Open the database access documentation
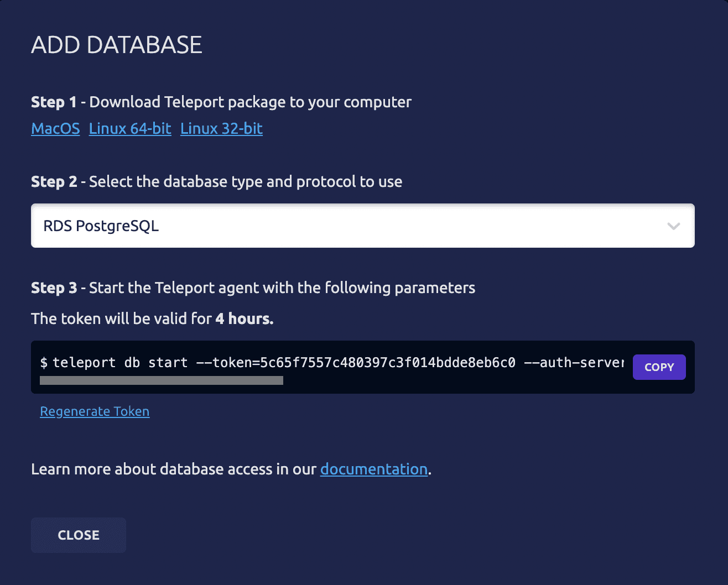 click(x=373, y=469)
